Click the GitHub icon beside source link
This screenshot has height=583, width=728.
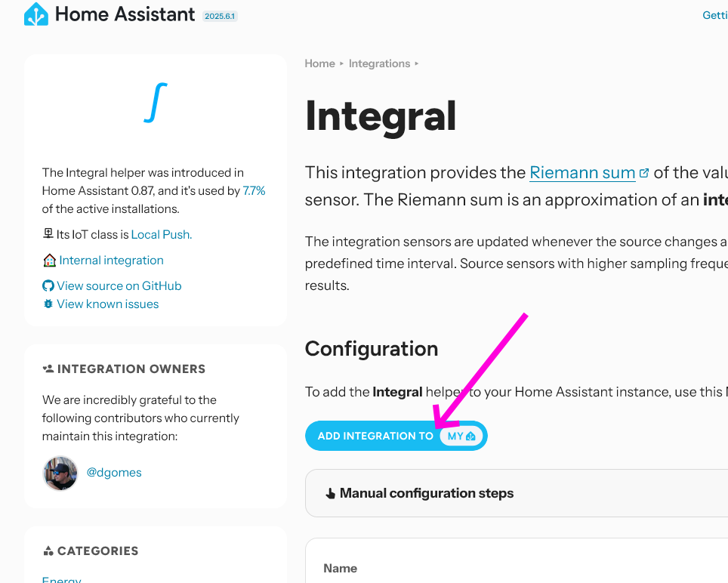click(x=47, y=285)
